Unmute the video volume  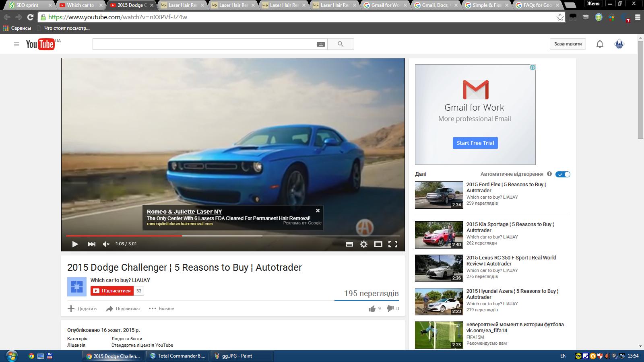(106, 244)
